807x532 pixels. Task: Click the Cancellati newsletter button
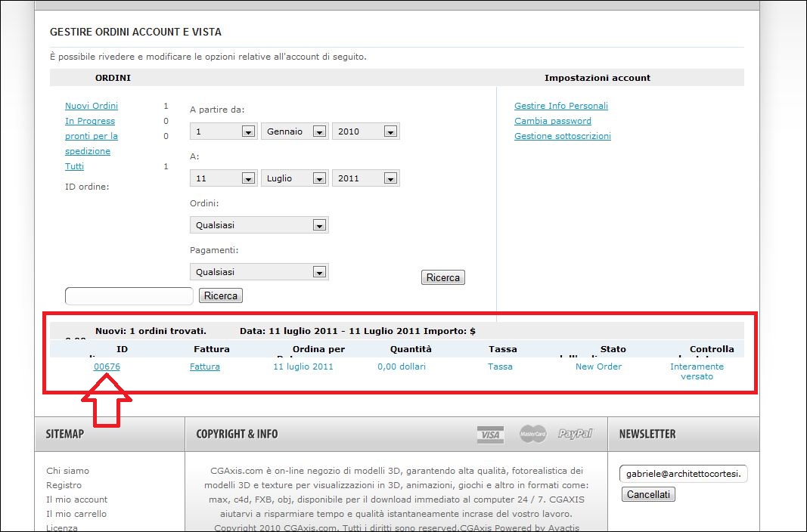point(648,494)
